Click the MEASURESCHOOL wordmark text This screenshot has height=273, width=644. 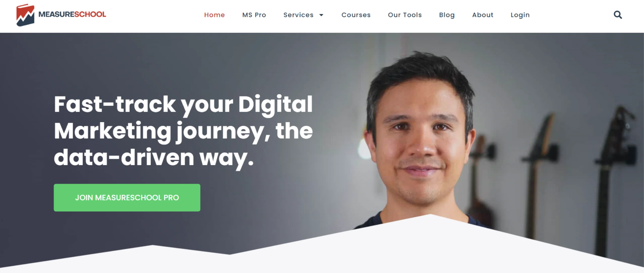tap(72, 14)
